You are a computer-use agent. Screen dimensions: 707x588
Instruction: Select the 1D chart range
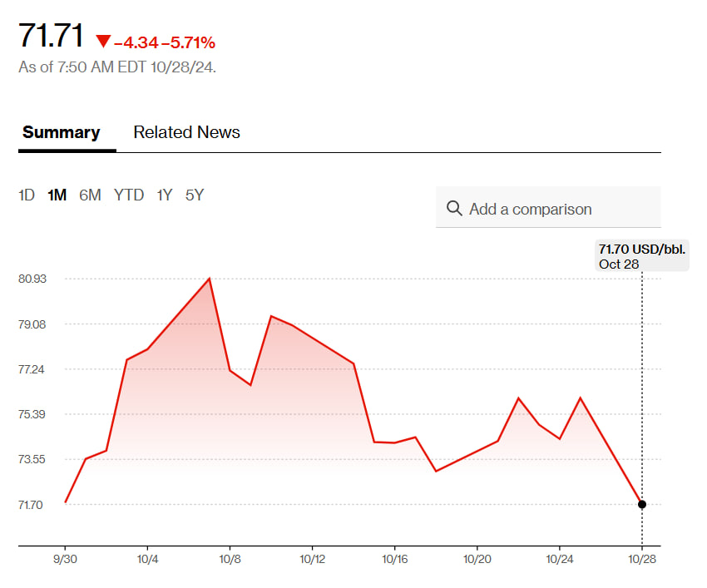coord(27,195)
